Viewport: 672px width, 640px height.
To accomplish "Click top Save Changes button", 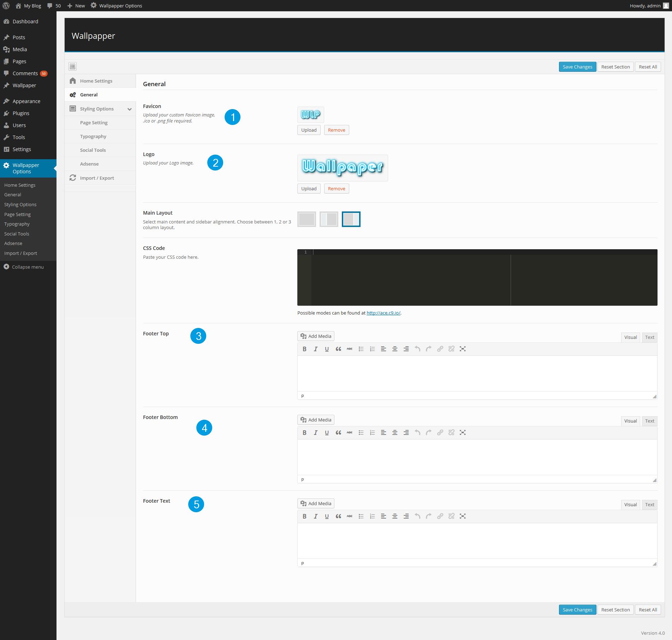I will [x=577, y=67].
